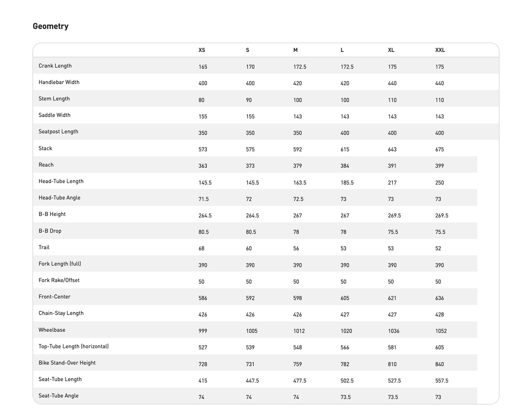Screen dimensions: 525x420
Task: Select the Handlebar Width row label
Action: click(x=59, y=82)
